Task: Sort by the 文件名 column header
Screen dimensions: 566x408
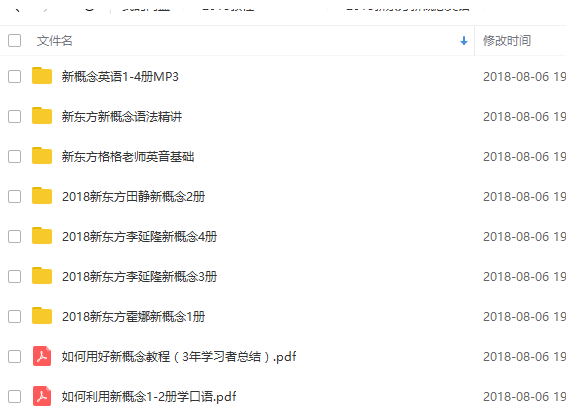Action: [x=55, y=40]
